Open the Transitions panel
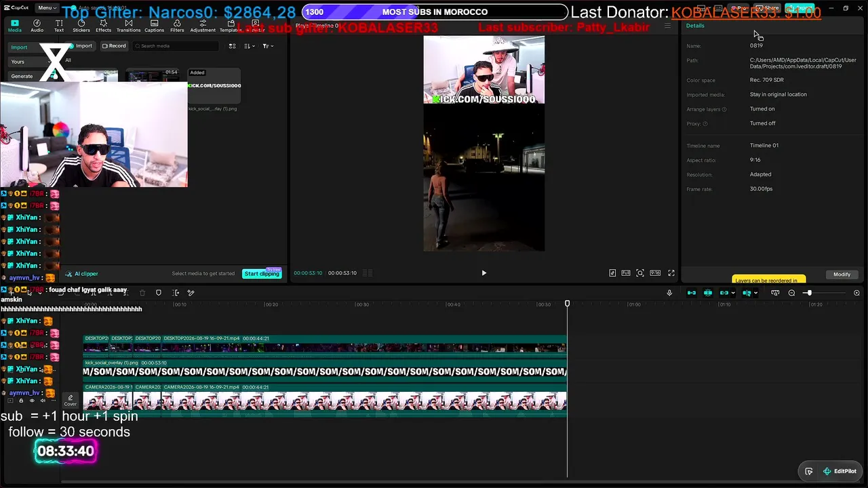 pos(128,26)
